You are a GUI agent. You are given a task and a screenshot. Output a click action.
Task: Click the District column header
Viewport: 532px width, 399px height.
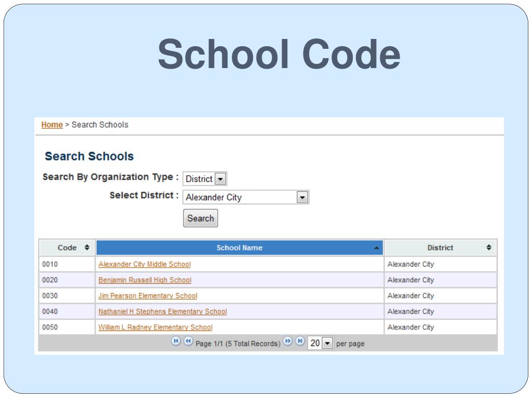[441, 248]
